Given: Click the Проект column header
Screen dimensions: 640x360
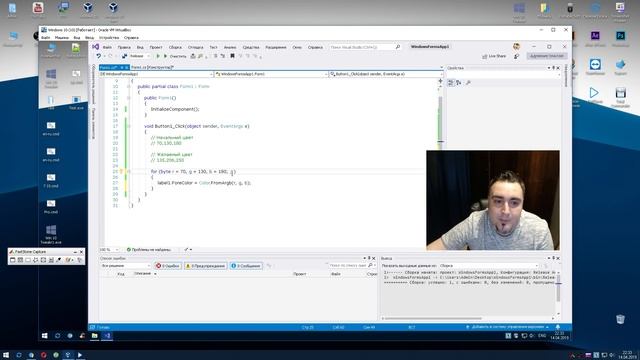Looking at the screenshot, I should [x=300, y=274].
